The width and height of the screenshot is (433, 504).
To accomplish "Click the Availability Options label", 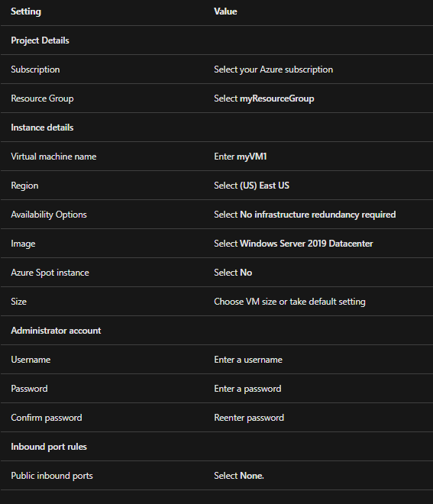I will pos(49,215).
